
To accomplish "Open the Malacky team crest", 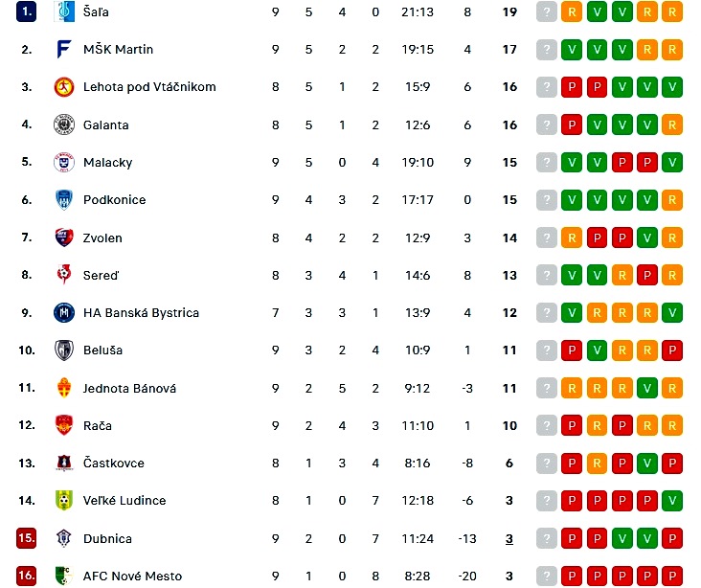I will pos(64,162).
